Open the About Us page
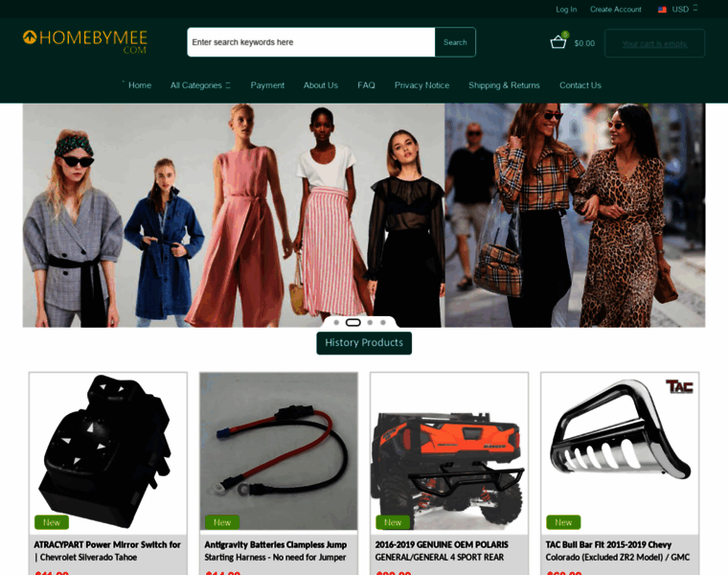728x575 pixels. click(321, 85)
